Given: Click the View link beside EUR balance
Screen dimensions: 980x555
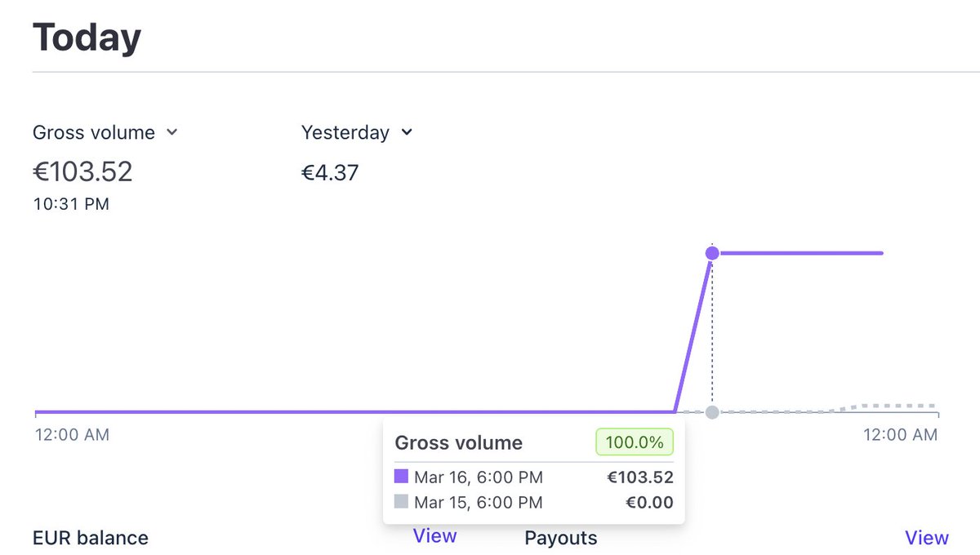Looking at the screenshot, I should (x=434, y=535).
